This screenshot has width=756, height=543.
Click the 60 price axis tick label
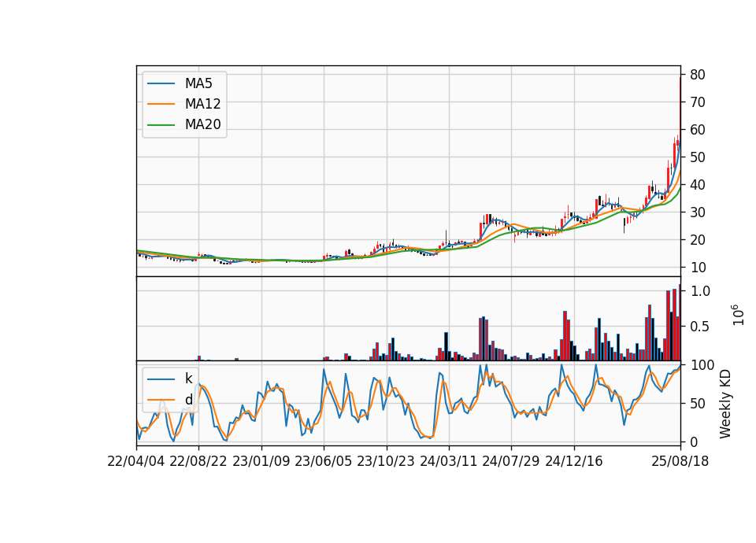(x=697, y=130)
